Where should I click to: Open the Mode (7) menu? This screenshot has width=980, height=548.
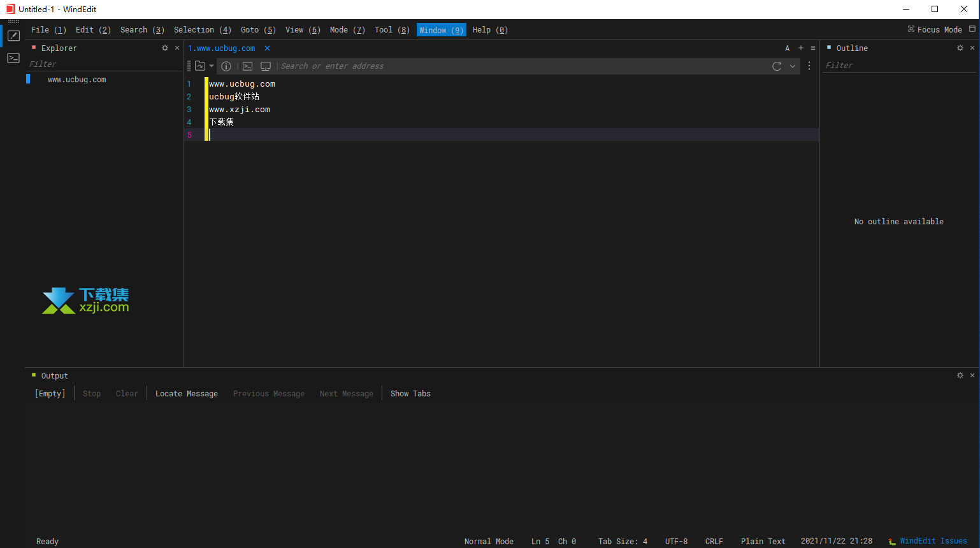[347, 30]
